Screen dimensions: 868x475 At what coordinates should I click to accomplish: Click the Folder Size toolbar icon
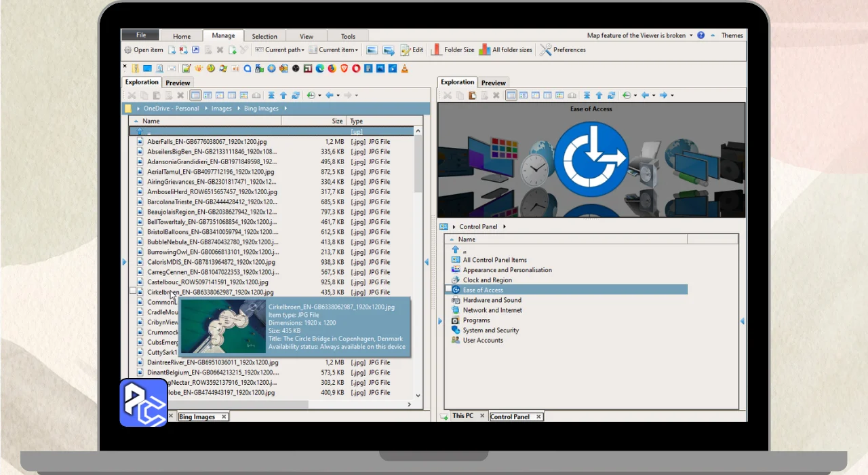coord(435,50)
